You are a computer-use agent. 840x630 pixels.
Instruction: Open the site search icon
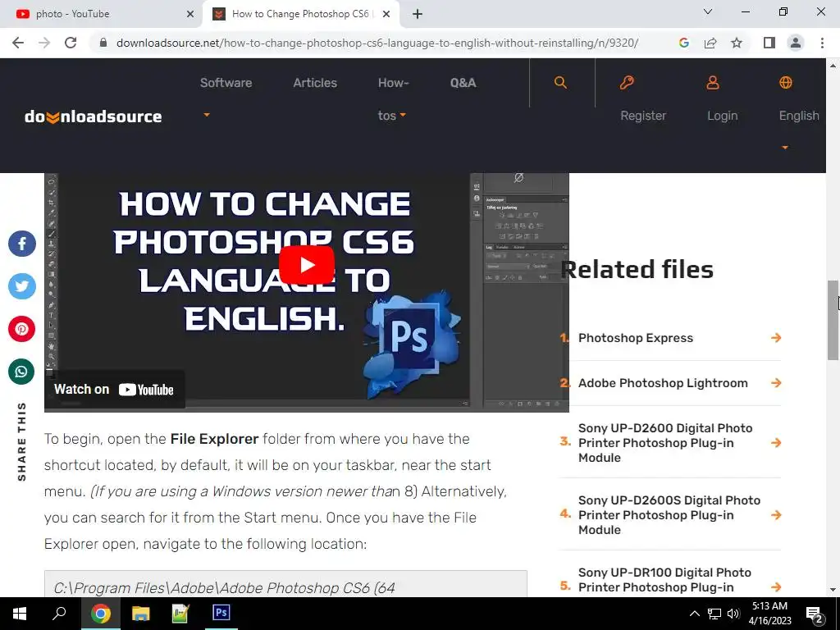click(x=560, y=83)
